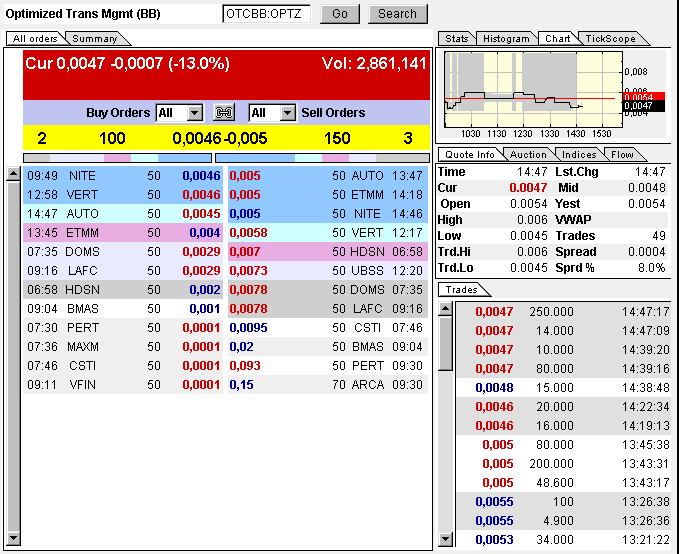Click the Go button
The width and height of the screenshot is (681, 554).
pyautogui.click(x=340, y=14)
